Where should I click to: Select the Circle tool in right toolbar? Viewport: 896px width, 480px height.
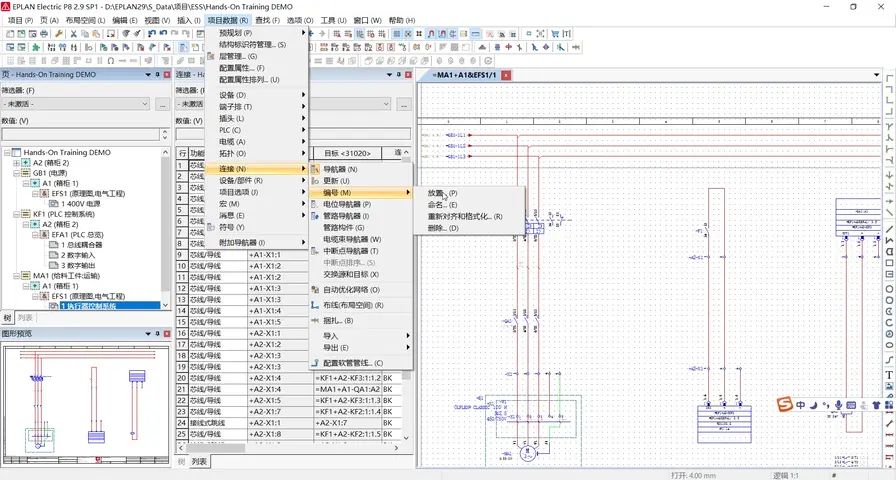coord(890,289)
